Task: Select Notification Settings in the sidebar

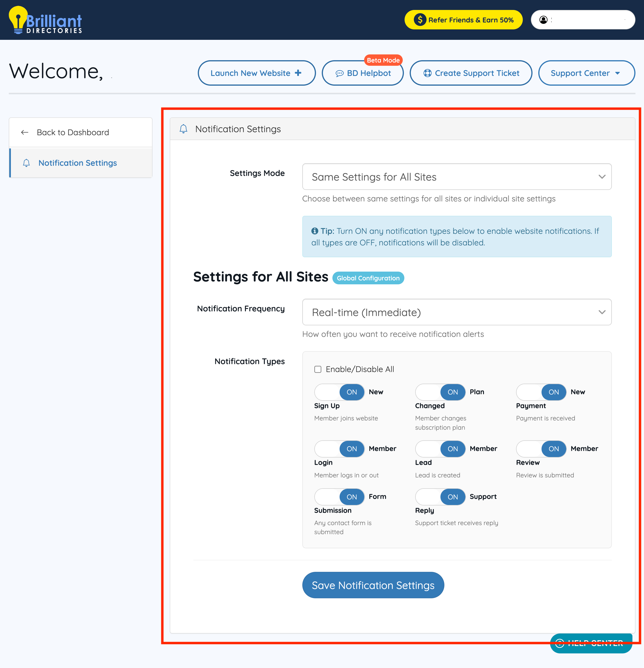Action: point(78,163)
